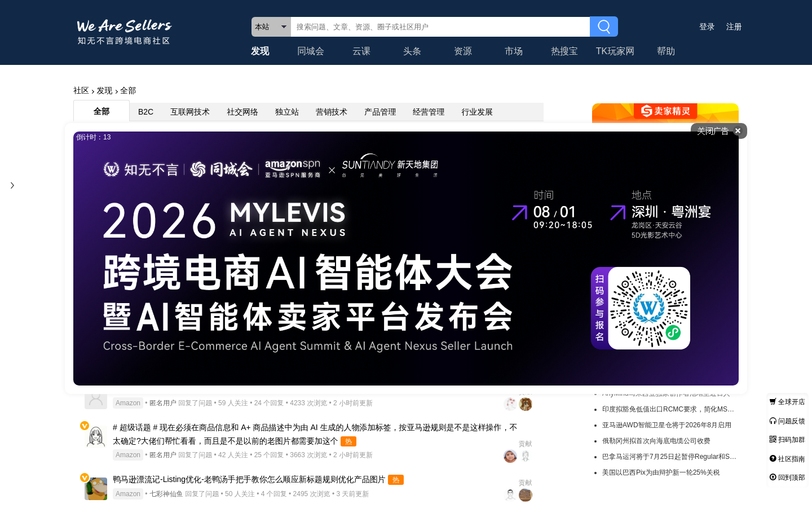Open news 巴拿马运河将于7月25日起暂停Regular
This screenshot has width=812, height=508.
point(669,457)
